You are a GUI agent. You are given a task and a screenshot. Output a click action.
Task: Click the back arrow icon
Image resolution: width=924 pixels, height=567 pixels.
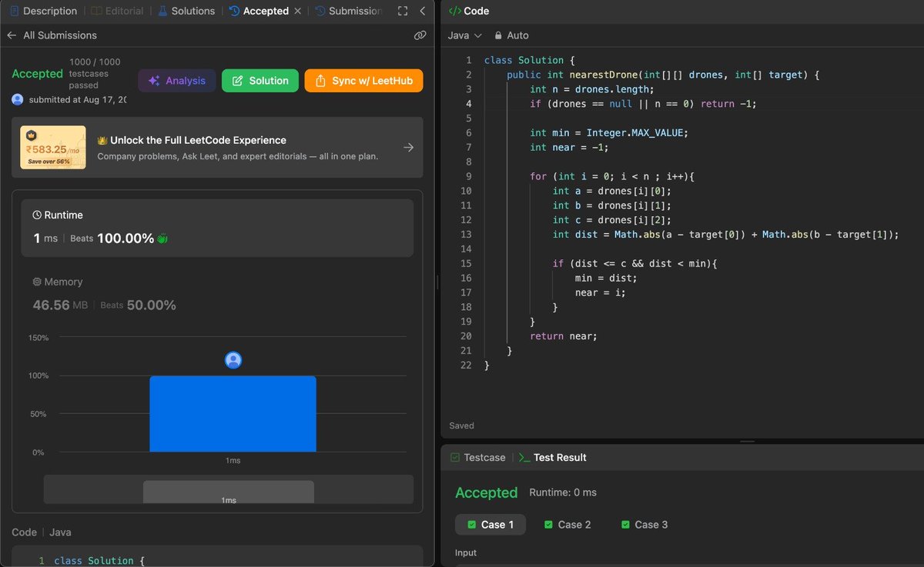coord(12,35)
